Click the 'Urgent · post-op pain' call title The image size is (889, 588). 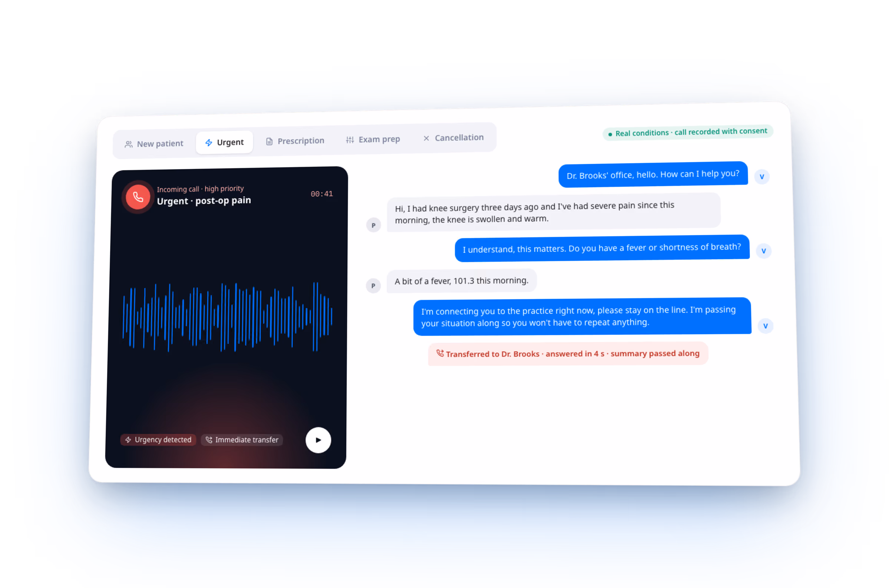(203, 200)
